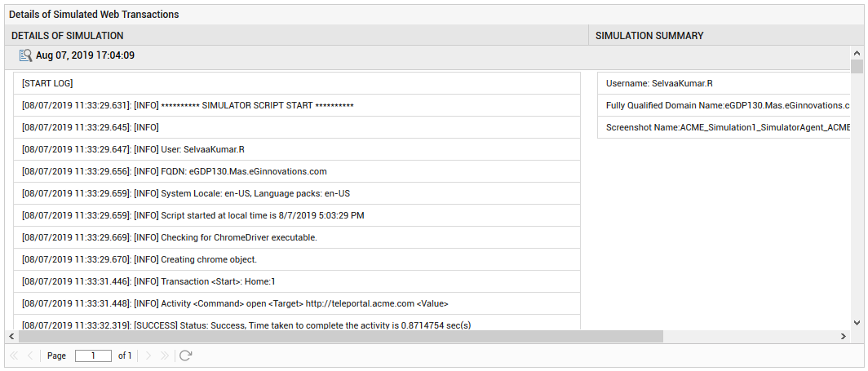Screen dimensions: 868x371
Task: Click the vertical scrollbar thumb
Action: click(857, 66)
